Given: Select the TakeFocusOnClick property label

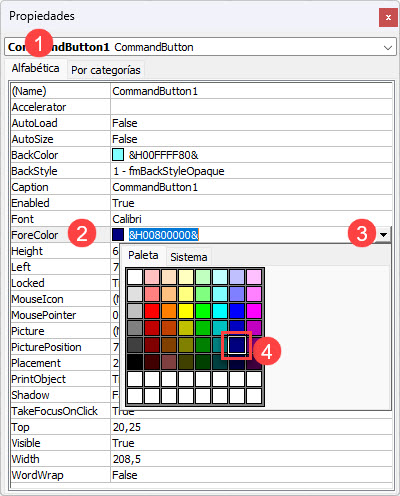Looking at the screenshot, I should point(54,411).
